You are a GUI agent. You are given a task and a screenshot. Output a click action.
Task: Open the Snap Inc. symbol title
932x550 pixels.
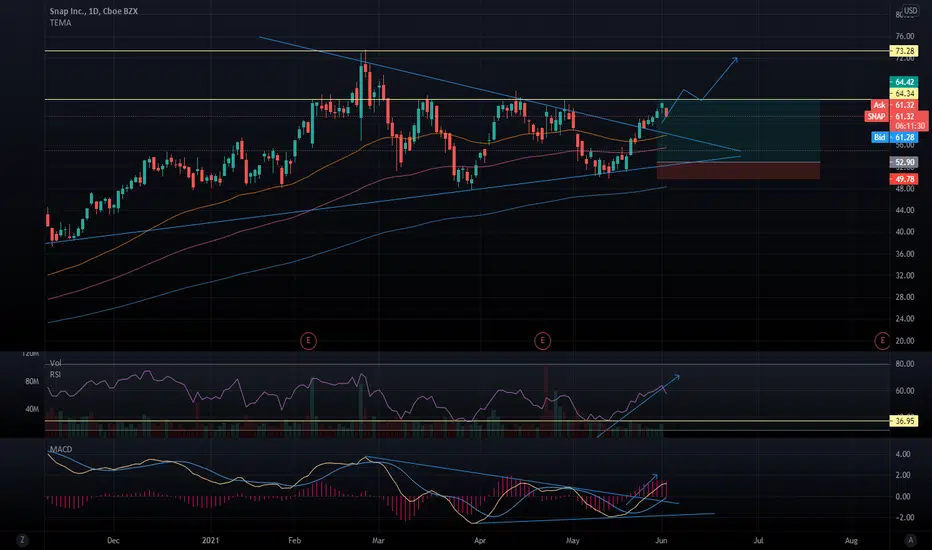[93, 11]
